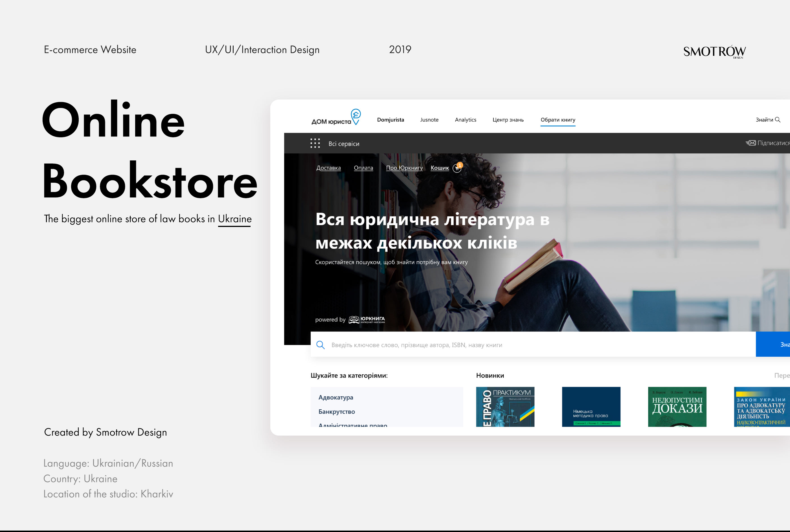The image size is (790, 532).
Task: Open the Оплата link
Action: point(363,168)
